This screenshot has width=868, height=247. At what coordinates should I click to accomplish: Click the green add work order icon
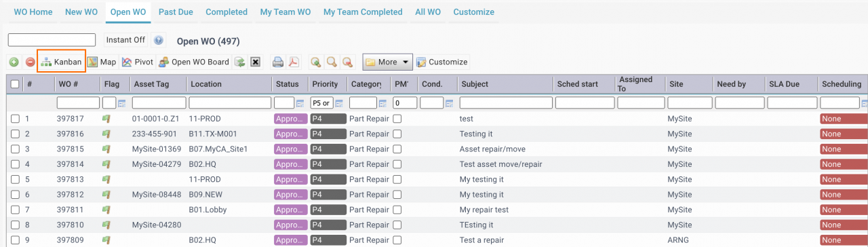pos(14,62)
